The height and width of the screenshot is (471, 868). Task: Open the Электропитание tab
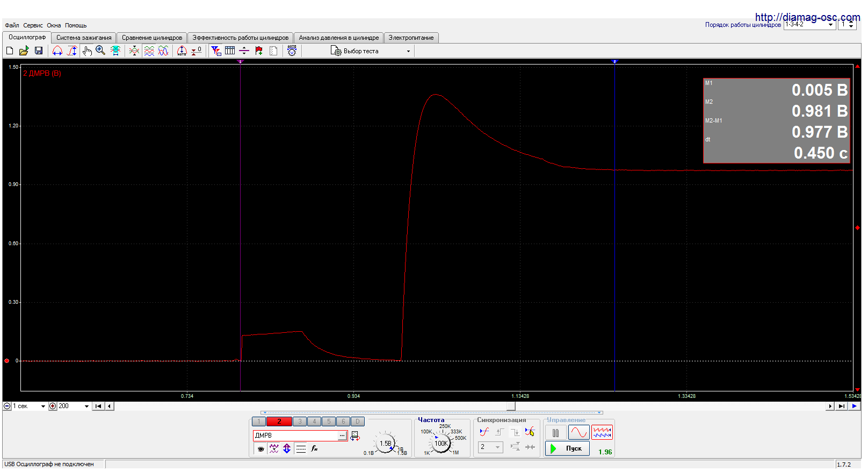[411, 38]
